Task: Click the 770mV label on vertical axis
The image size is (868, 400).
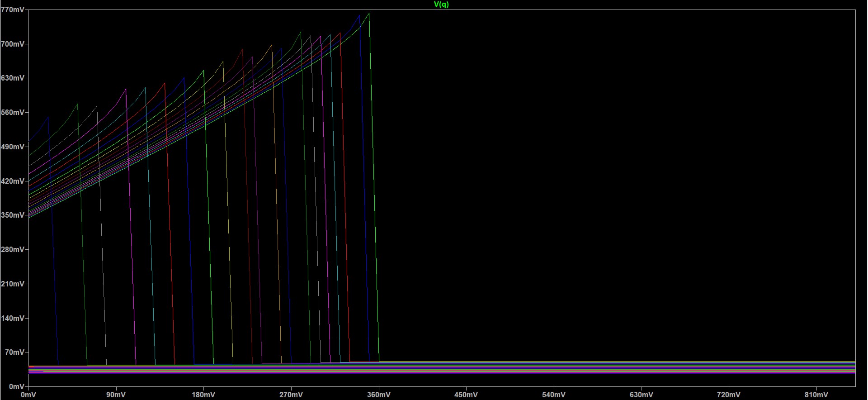Action: pos(13,10)
